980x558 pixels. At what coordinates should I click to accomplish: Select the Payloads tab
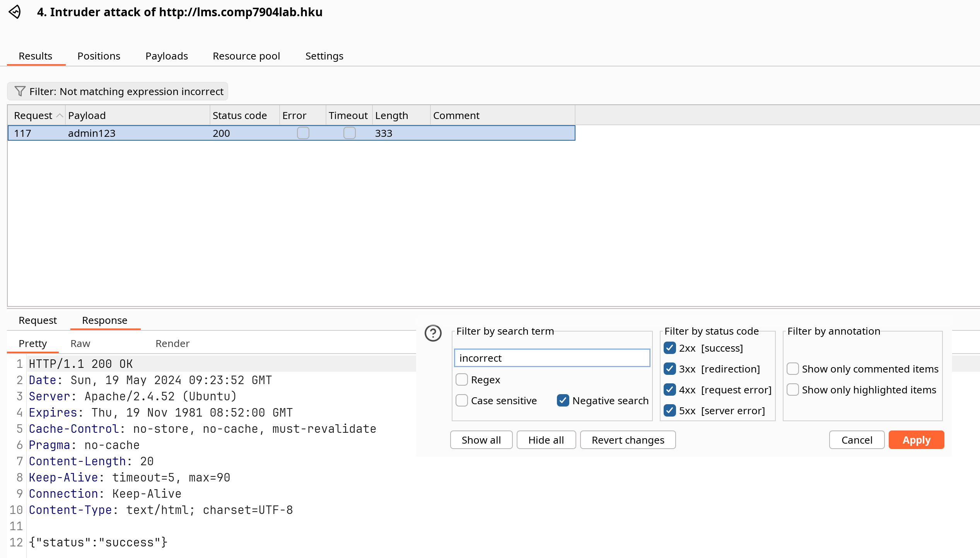166,55
